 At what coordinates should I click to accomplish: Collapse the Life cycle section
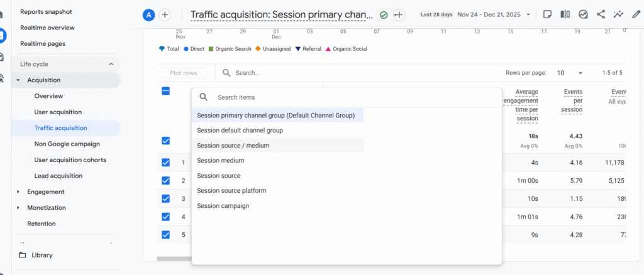111,64
